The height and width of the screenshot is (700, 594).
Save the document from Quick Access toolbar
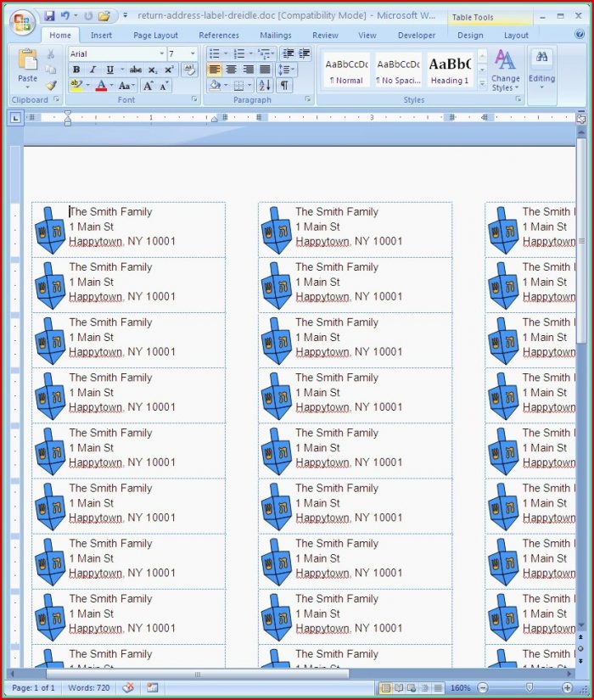(x=49, y=16)
